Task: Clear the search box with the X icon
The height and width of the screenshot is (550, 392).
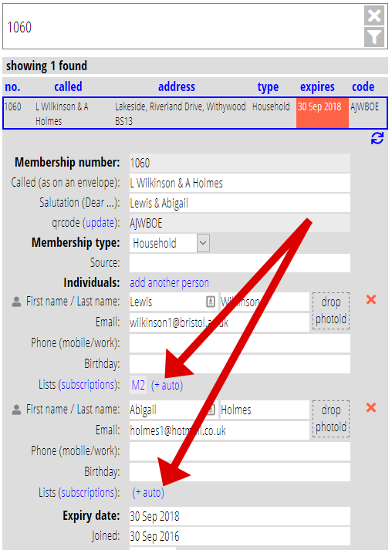Action: click(374, 15)
